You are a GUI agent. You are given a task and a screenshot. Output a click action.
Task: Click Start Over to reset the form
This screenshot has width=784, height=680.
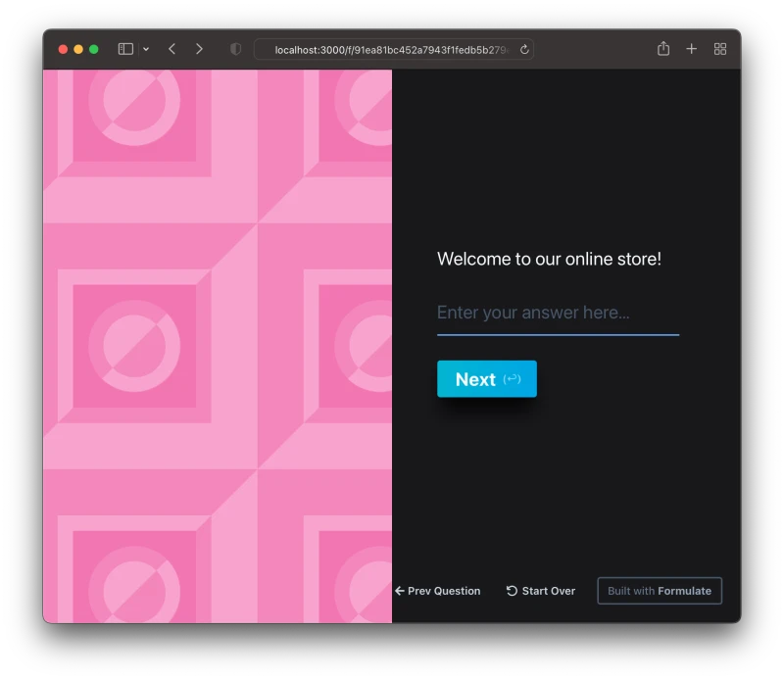541,591
